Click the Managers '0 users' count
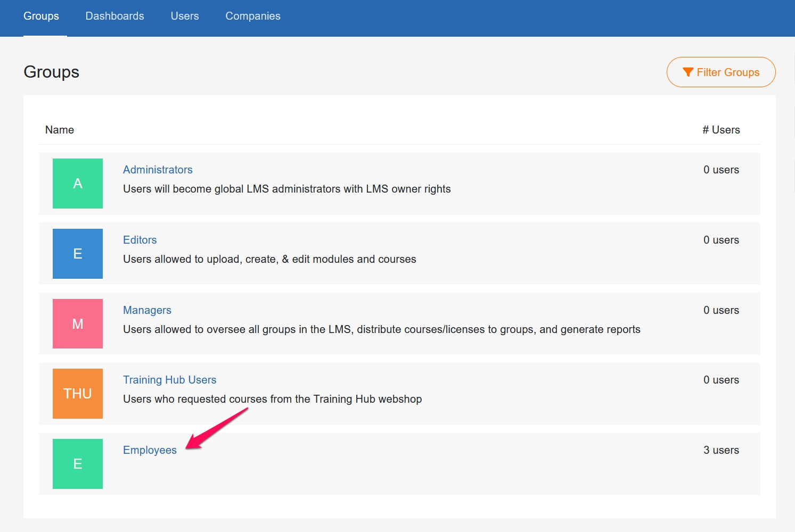This screenshot has height=532, width=795. [721, 310]
